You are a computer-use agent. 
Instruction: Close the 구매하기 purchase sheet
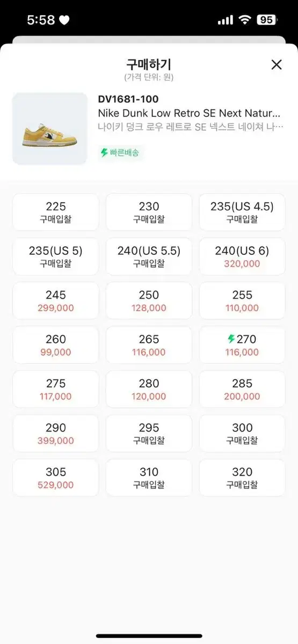276,65
